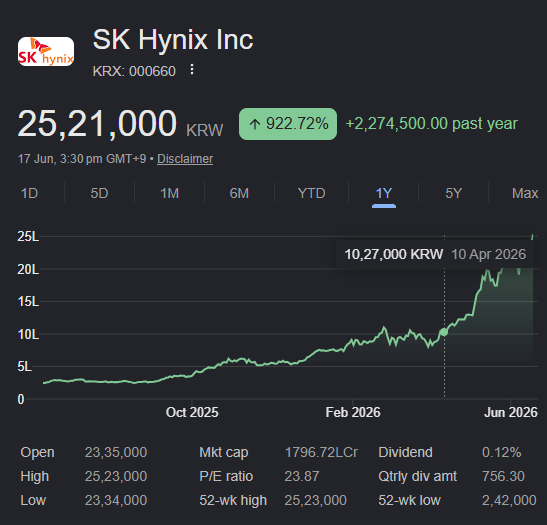The image size is (547, 525).
Task: Click the Low value 23,34,000
Action: point(116,500)
